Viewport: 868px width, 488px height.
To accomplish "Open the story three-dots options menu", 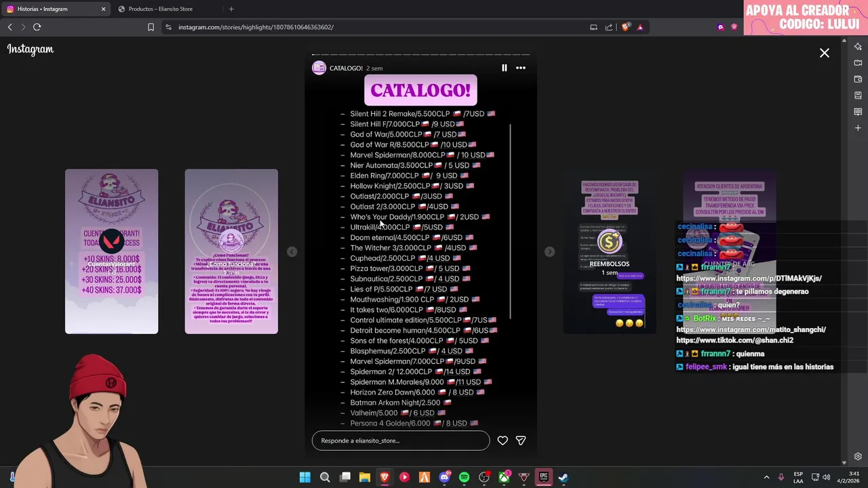I will click(521, 68).
